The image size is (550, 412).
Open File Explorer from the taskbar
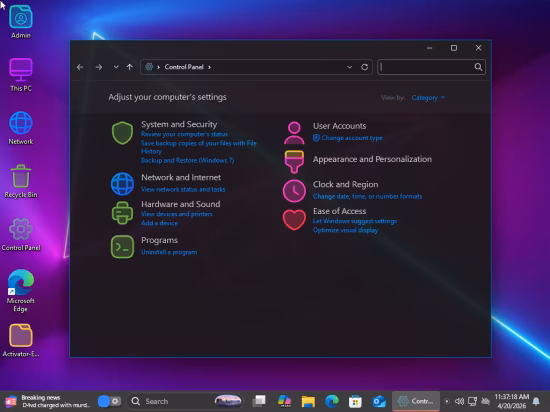click(x=308, y=401)
